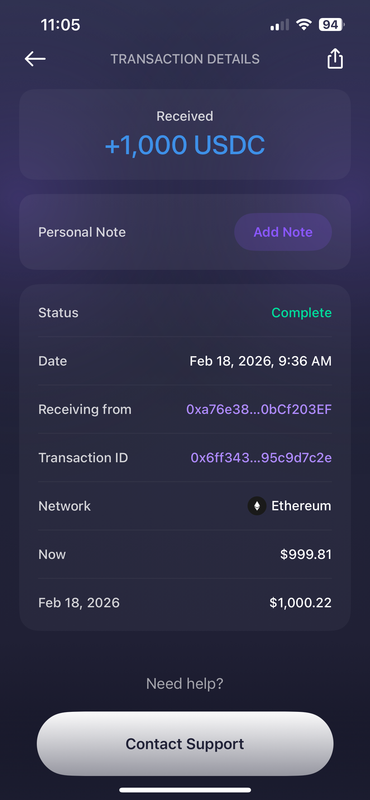Tap the Complete status value
The width and height of the screenshot is (370, 800).
pyautogui.click(x=302, y=313)
